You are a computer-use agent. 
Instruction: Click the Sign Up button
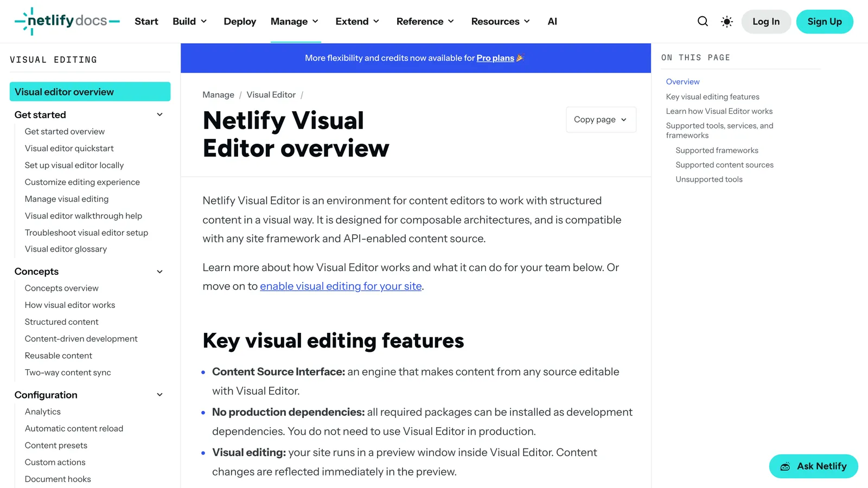click(x=825, y=22)
